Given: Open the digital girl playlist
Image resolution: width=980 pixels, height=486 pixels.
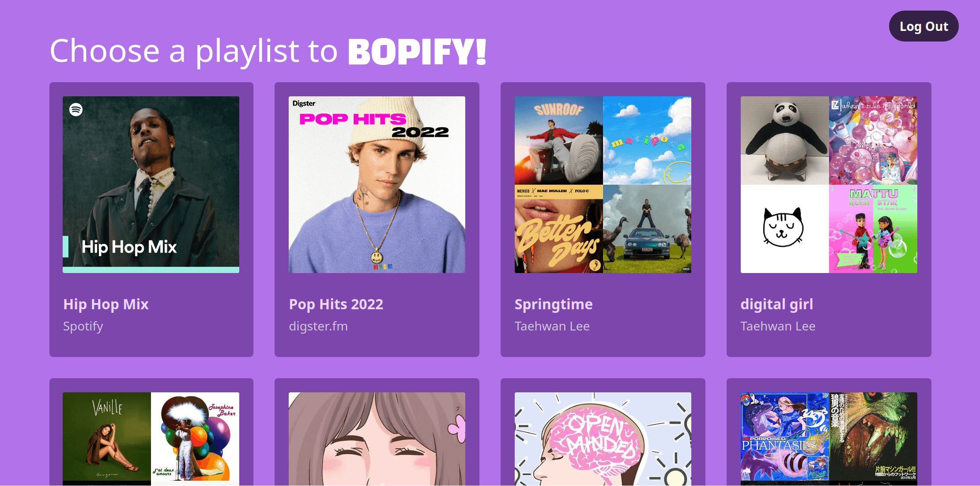Looking at the screenshot, I should pyautogui.click(x=777, y=304).
